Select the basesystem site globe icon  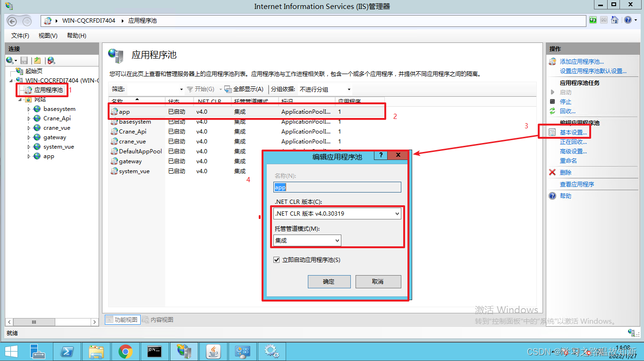pyautogui.click(x=37, y=109)
